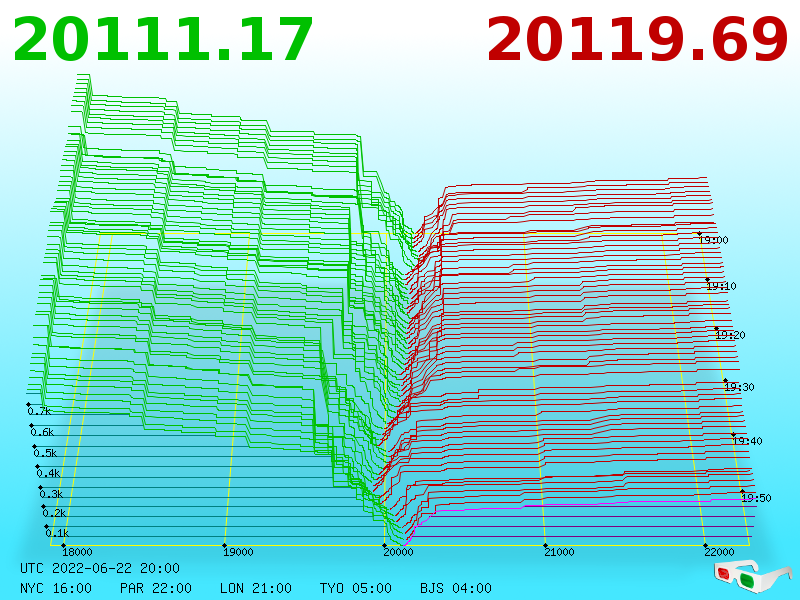Click the PAR 22:00 clock text
800x600 pixels.
coord(156,588)
